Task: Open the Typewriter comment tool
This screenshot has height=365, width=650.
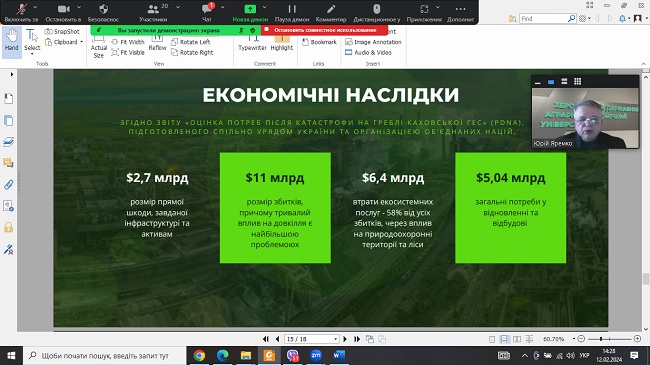Action: (x=252, y=43)
